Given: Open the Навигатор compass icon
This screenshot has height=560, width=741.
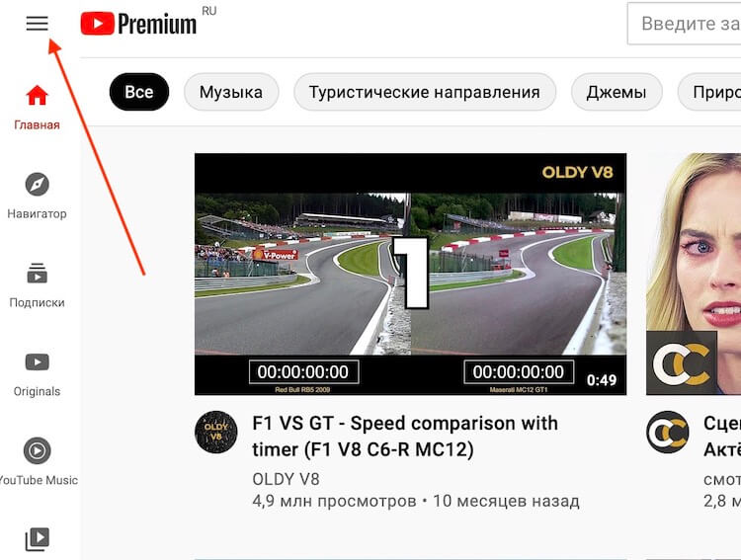Looking at the screenshot, I should (x=37, y=185).
